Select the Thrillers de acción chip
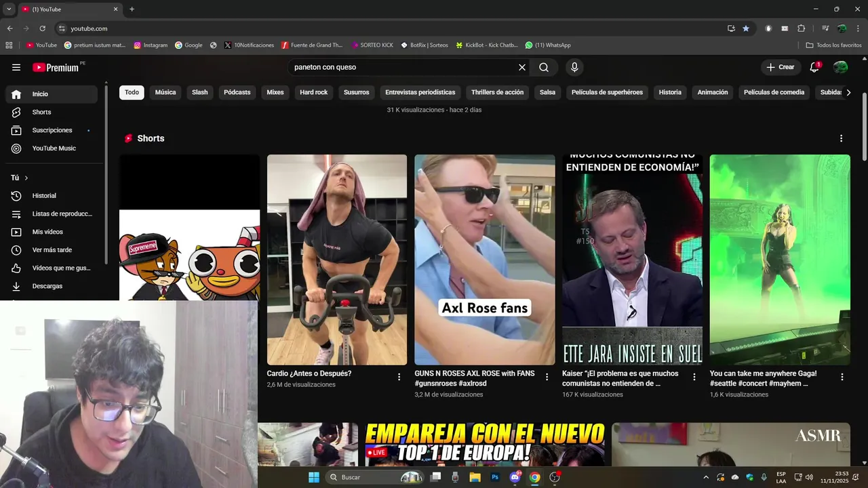This screenshot has height=488, width=868. [x=498, y=92]
